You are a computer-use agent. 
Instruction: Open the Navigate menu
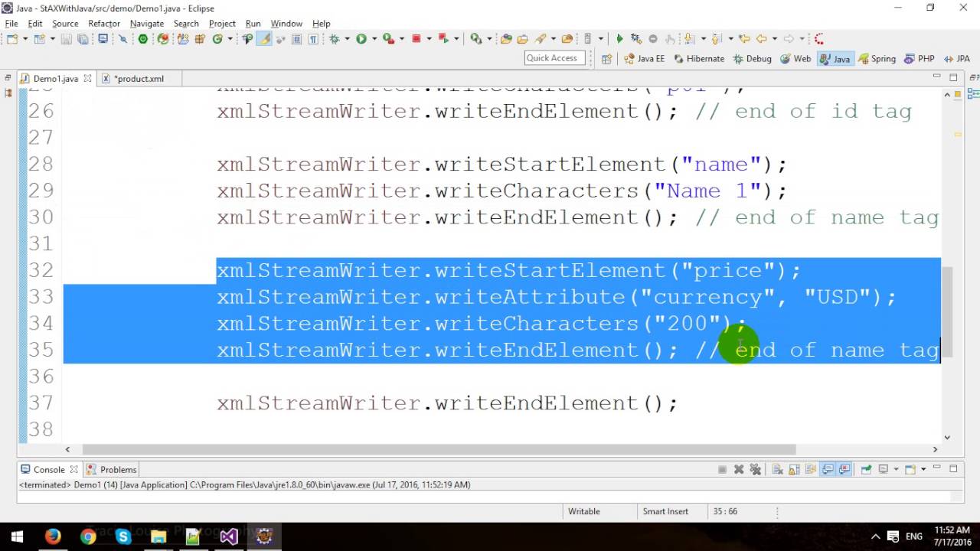[147, 24]
